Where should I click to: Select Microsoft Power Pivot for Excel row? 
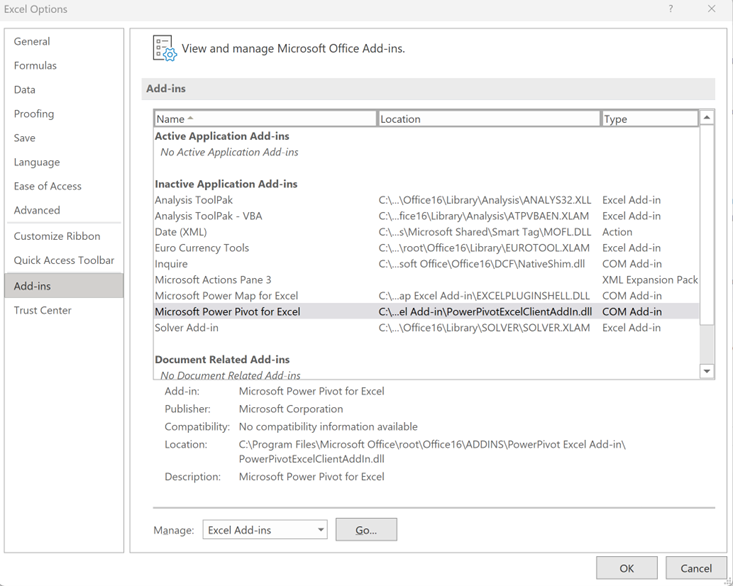pos(426,312)
